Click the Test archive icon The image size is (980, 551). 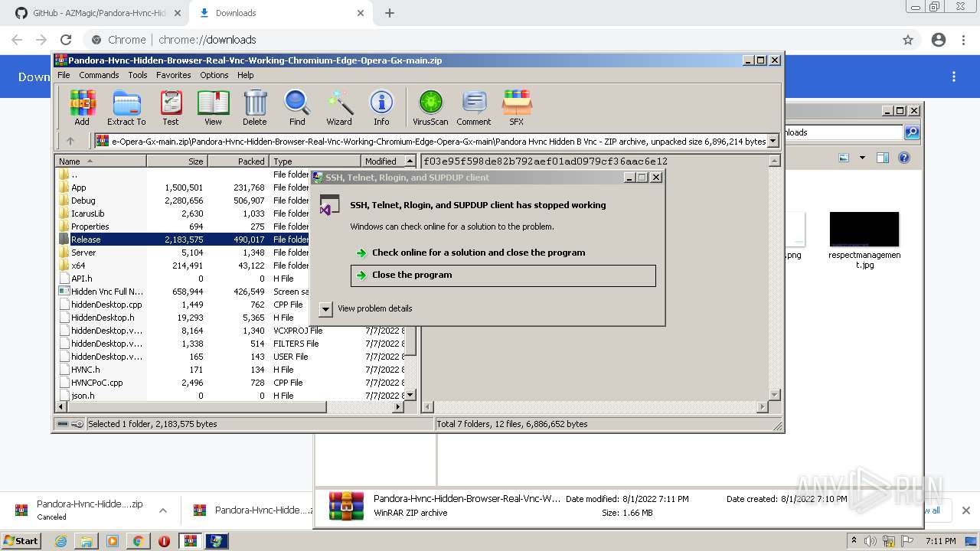tap(171, 107)
